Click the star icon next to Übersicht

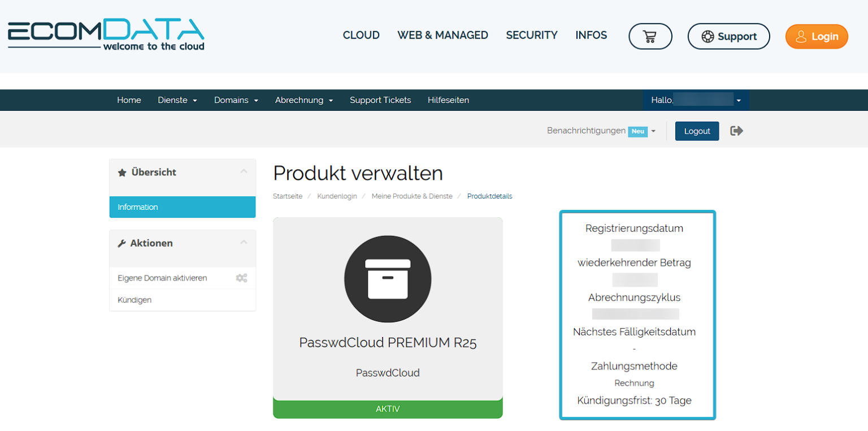tap(121, 171)
